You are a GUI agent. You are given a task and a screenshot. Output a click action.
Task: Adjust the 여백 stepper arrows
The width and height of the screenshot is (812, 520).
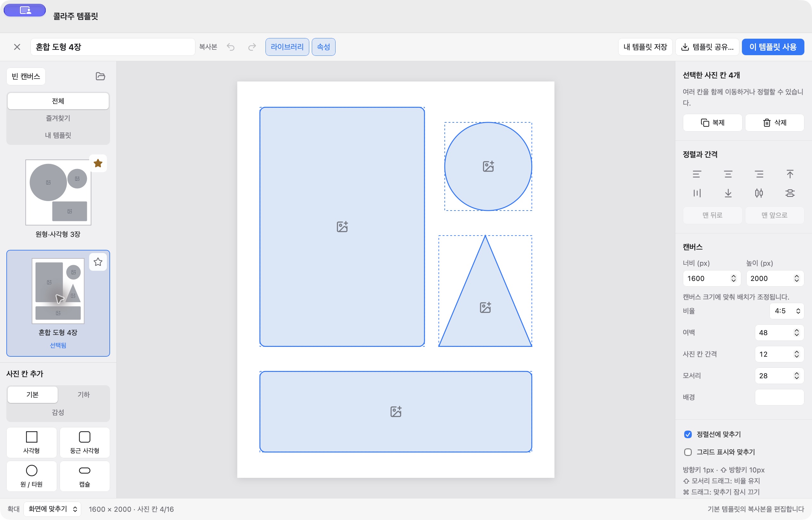click(x=796, y=333)
